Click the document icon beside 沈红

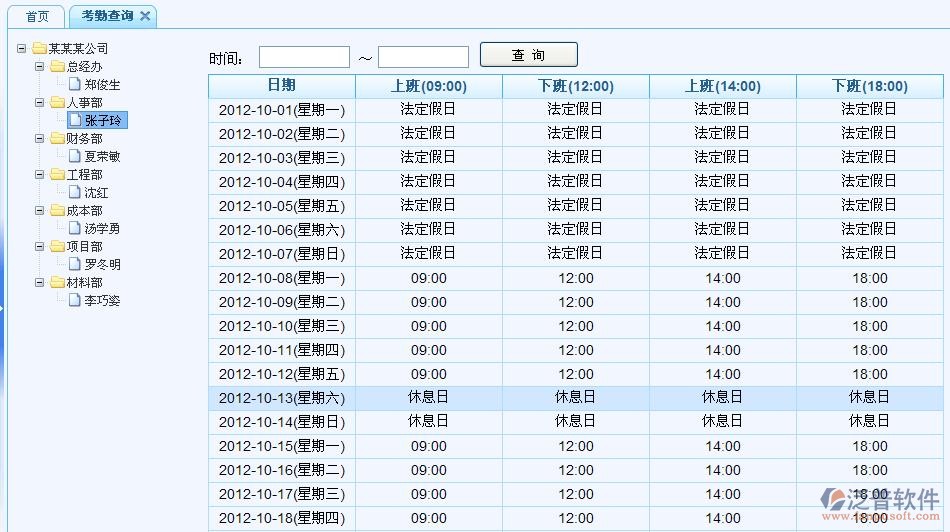75,193
